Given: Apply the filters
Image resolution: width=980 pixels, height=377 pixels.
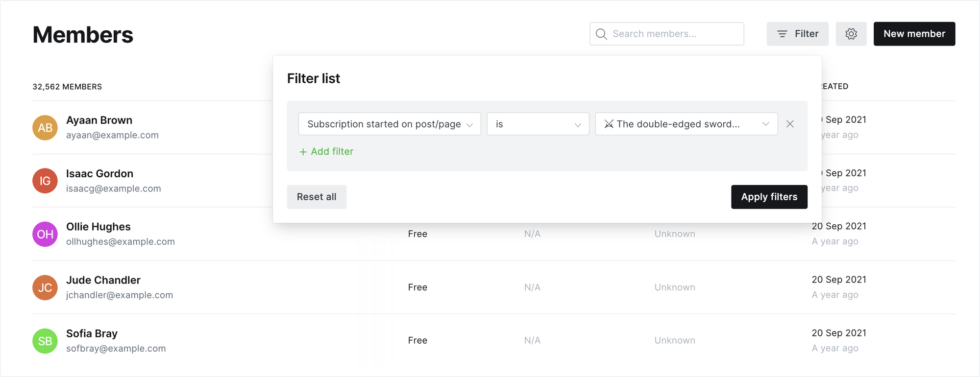Looking at the screenshot, I should (769, 197).
